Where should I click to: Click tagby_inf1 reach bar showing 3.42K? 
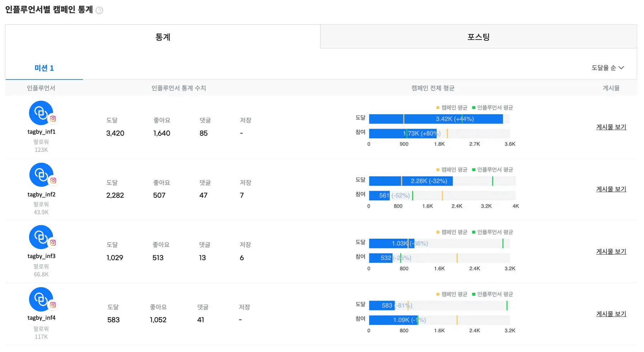(436, 119)
